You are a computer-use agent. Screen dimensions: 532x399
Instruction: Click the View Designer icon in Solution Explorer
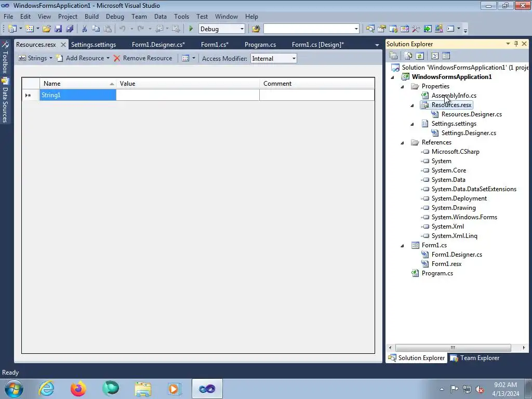click(446, 56)
